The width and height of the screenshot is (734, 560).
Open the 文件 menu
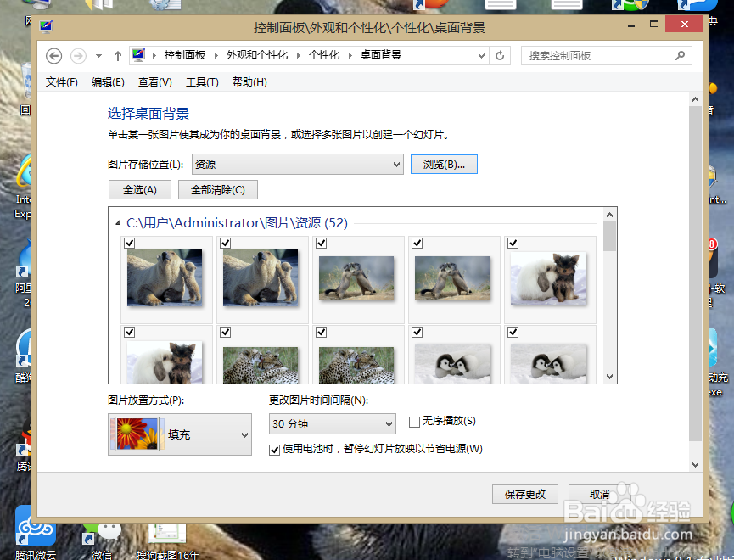[x=60, y=82]
